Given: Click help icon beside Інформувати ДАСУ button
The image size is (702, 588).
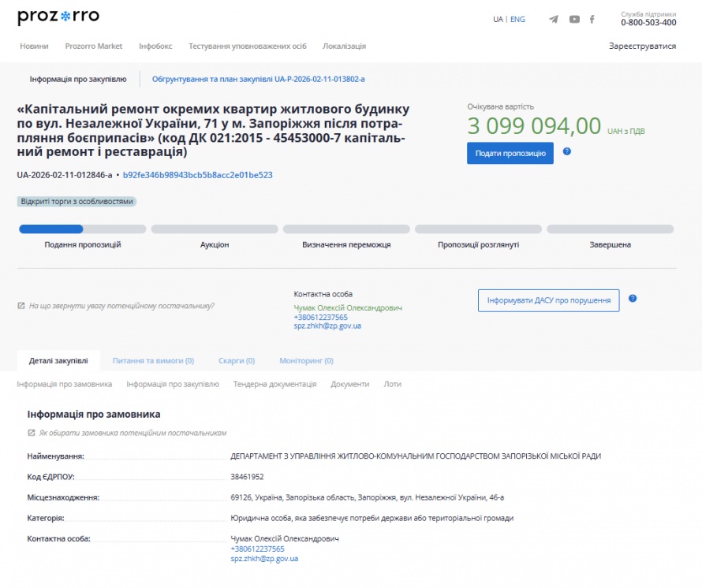Looking at the screenshot, I should pos(633,299).
